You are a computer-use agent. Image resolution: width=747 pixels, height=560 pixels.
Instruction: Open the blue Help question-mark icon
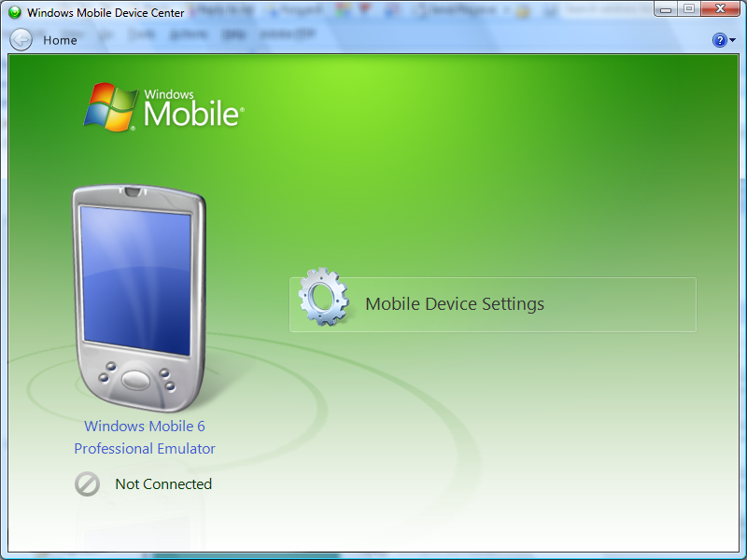tap(719, 40)
